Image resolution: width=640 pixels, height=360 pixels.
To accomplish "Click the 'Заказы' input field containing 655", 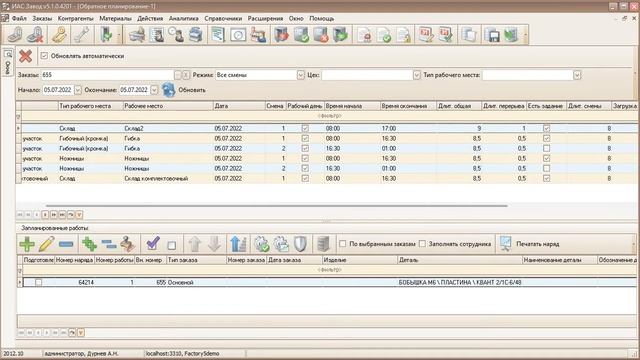I will pos(107,75).
